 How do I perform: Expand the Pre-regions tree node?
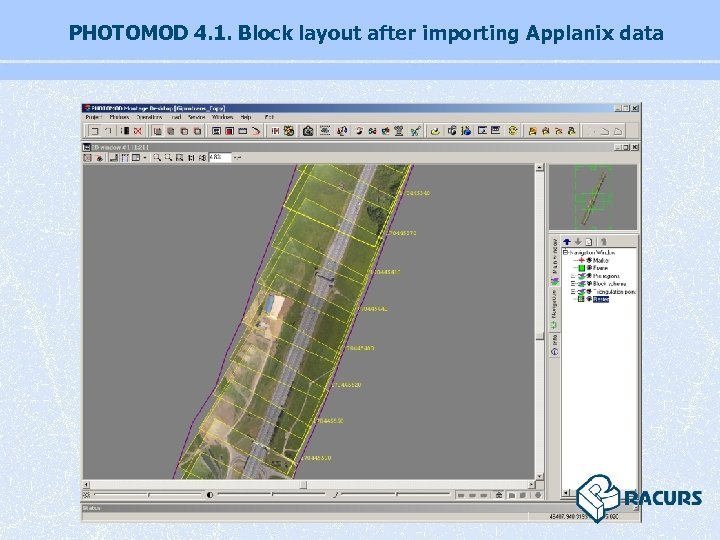click(x=573, y=276)
